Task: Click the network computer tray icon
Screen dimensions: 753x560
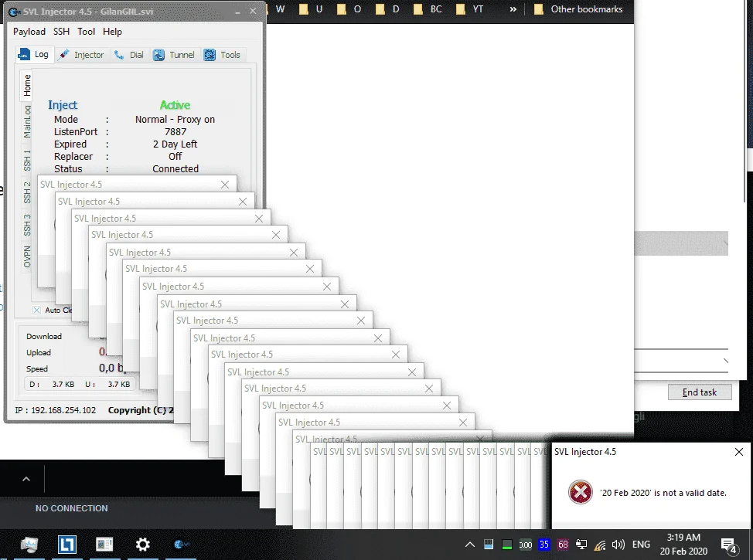Action: (581, 544)
